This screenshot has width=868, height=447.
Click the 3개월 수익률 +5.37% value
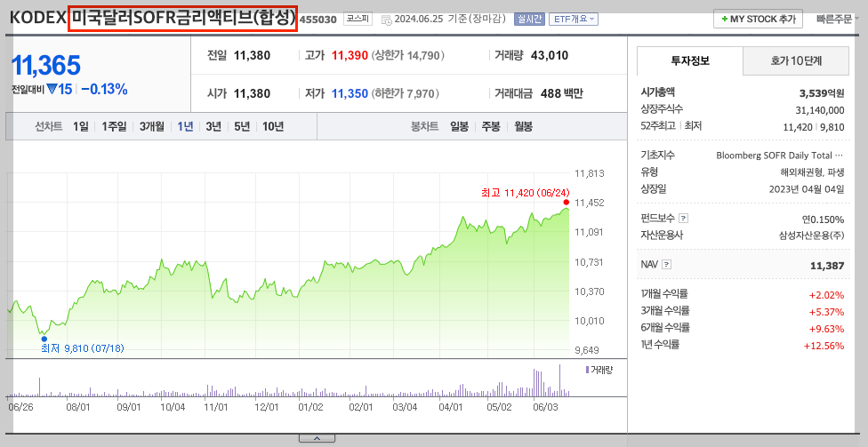(826, 312)
